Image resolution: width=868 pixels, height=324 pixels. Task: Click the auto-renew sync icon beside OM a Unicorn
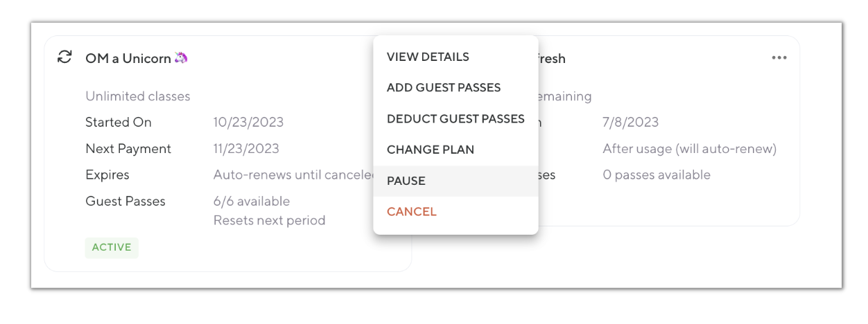pyautogui.click(x=64, y=57)
